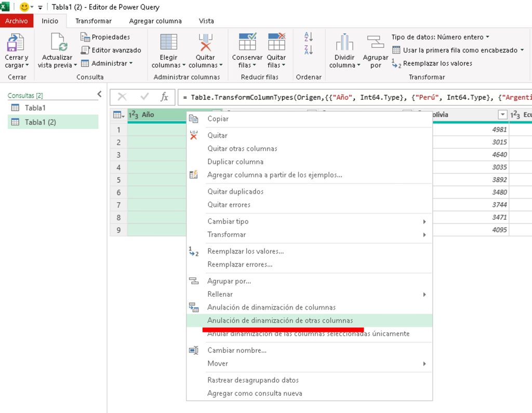
Task: Open the Administrar dropdown
Action: [107, 63]
